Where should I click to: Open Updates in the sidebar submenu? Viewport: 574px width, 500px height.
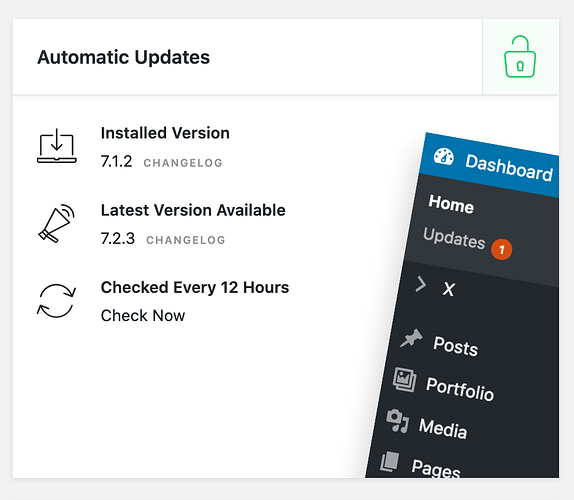coord(454,238)
